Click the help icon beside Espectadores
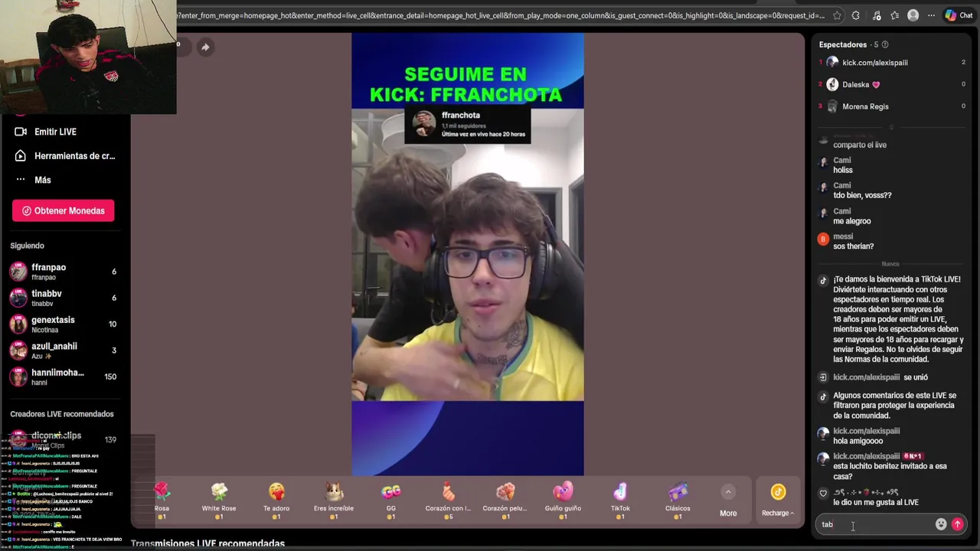Screen dimensions: 980x551 885,44
